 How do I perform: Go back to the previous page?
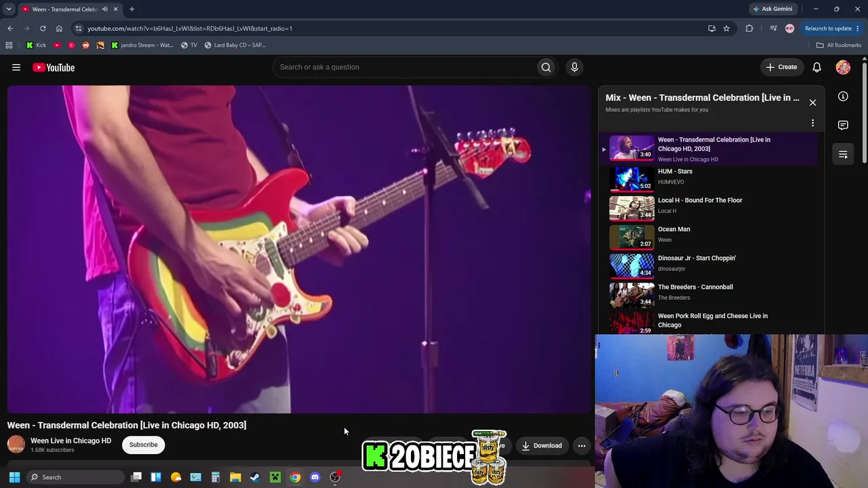(10, 28)
